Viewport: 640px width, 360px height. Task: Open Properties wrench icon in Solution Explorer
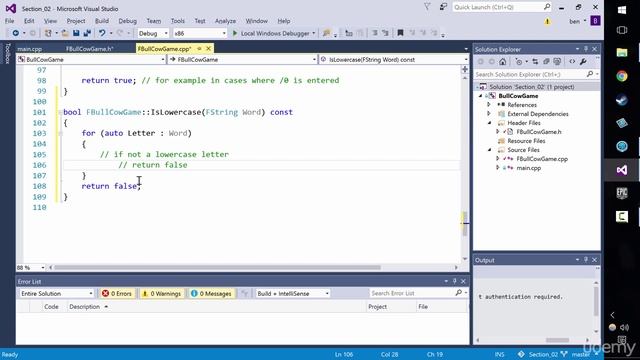583,62
